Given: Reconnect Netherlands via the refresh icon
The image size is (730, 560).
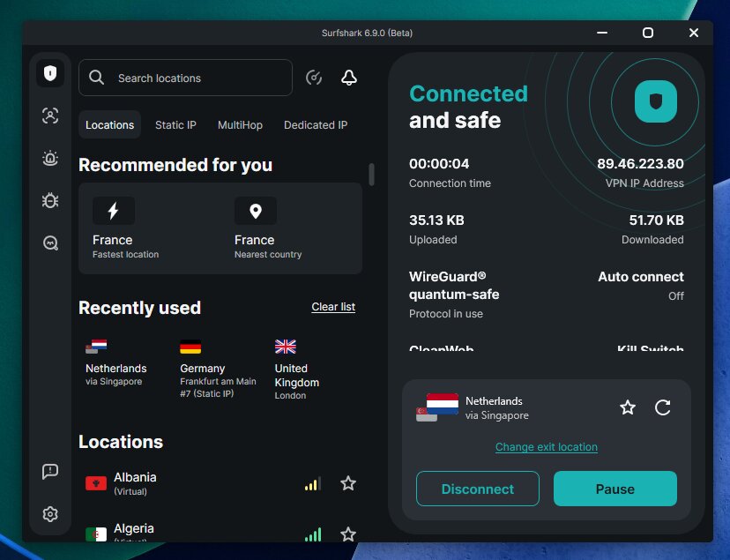Looking at the screenshot, I should pyautogui.click(x=662, y=407).
